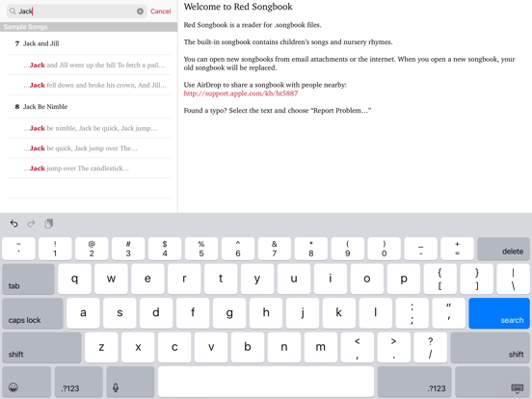
Task: Tap the blue search key
Action: click(499, 313)
